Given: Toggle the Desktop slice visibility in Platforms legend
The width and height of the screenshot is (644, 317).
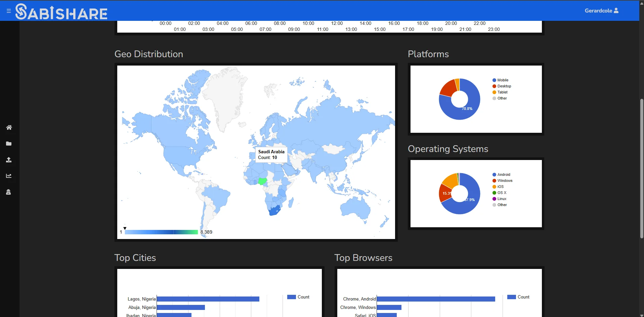Looking at the screenshot, I should click(x=502, y=86).
